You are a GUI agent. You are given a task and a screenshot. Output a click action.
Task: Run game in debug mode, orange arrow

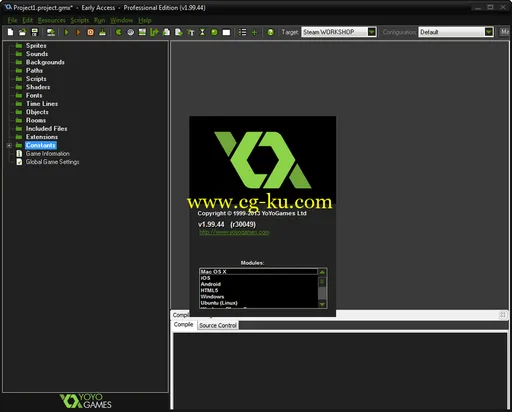coord(78,32)
